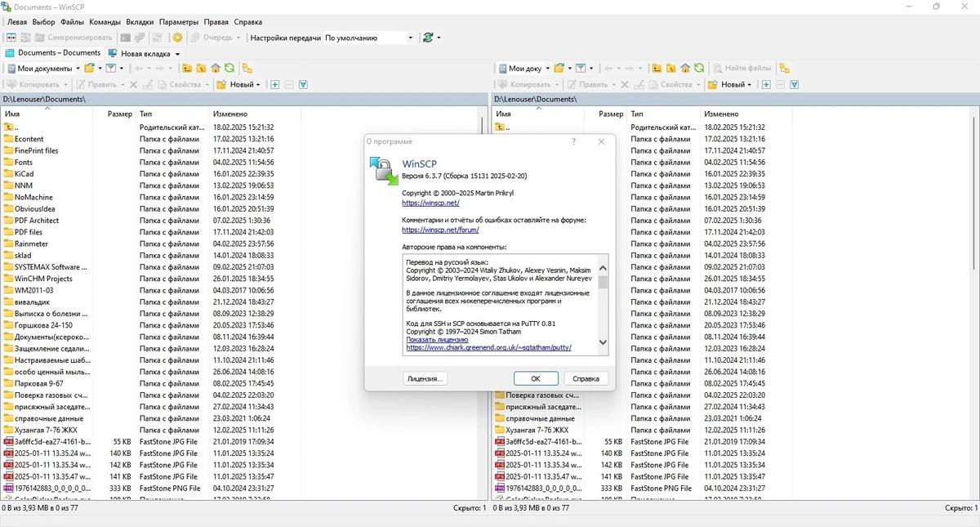980x527 pixels.
Task: Switch to Documents – Documents tab
Action: pyautogui.click(x=52, y=53)
